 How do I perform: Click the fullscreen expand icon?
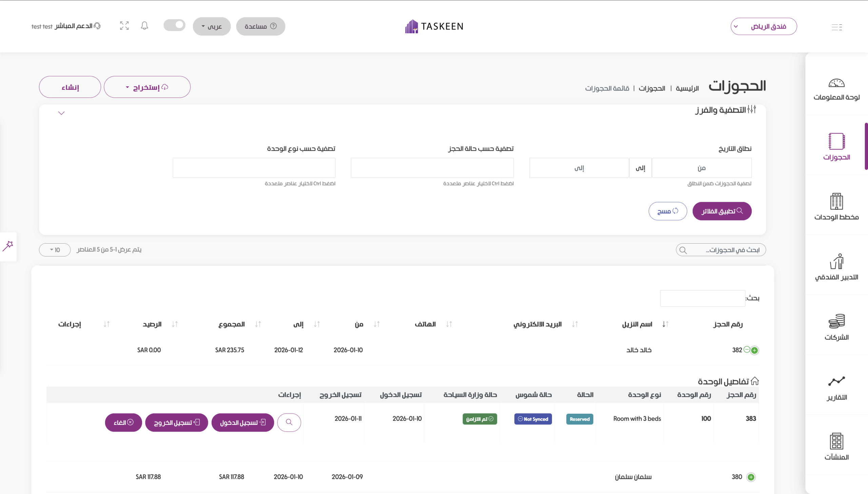124,26
